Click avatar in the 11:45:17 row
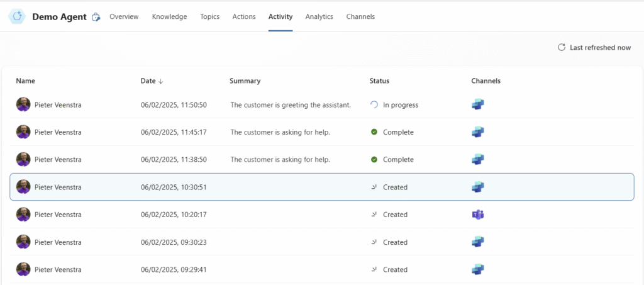 coord(23,132)
